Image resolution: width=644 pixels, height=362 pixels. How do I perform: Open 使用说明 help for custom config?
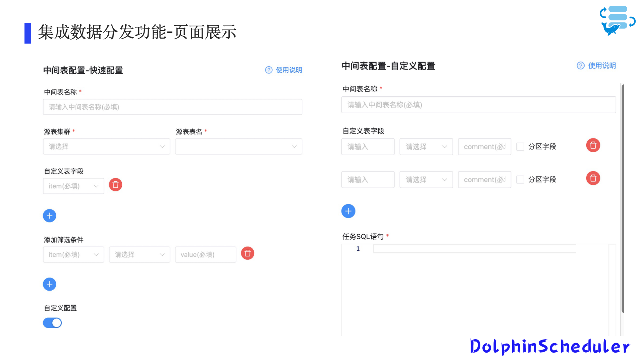coord(596,66)
